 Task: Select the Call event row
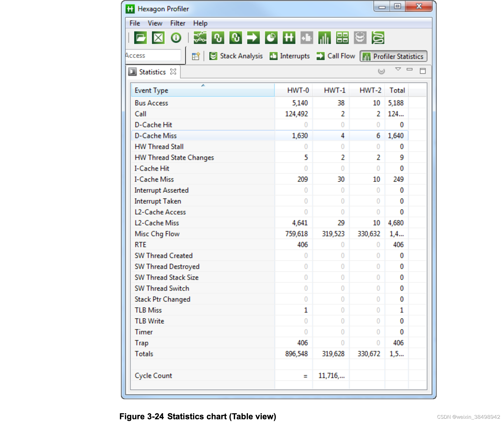(x=270, y=114)
